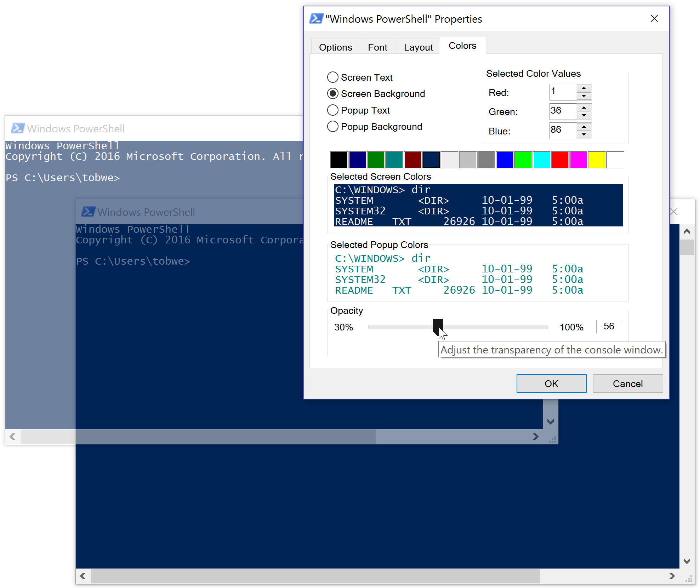700x588 pixels.
Task: Pick the bright blue color swatch
Action: (505, 160)
